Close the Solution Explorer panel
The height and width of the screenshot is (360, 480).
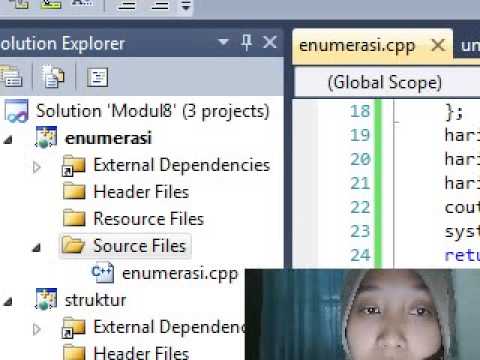tap(270, 42)
